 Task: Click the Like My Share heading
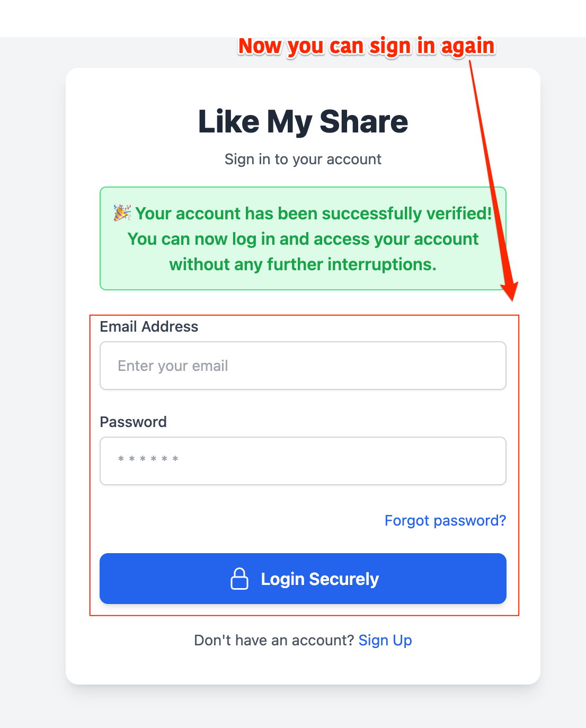tap(303, 121)
